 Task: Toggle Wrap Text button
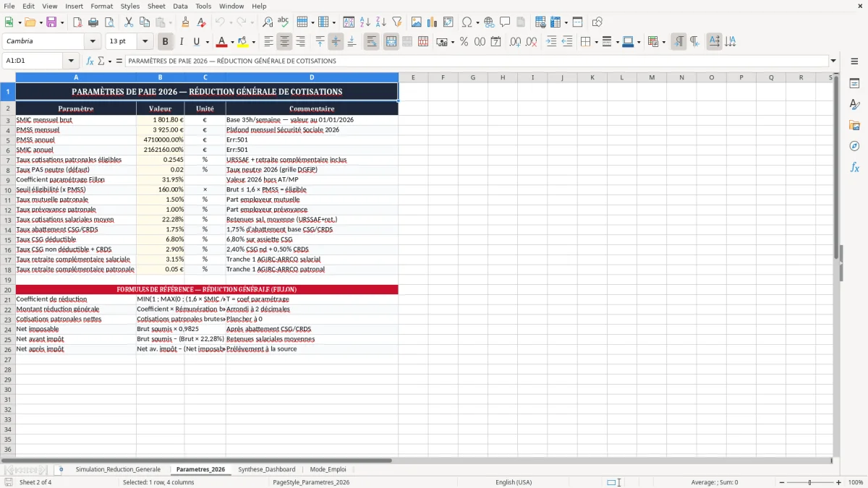[372, 42]
